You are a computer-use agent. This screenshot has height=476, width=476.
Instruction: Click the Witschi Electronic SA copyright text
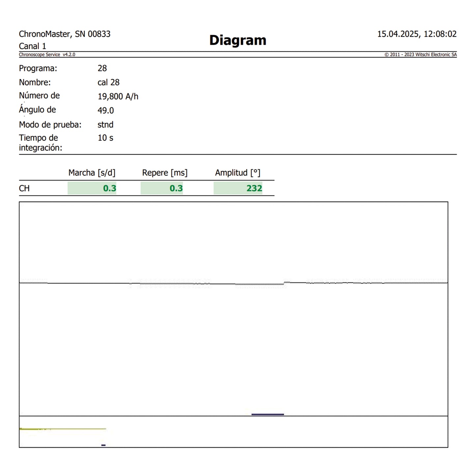click(420, 55)
